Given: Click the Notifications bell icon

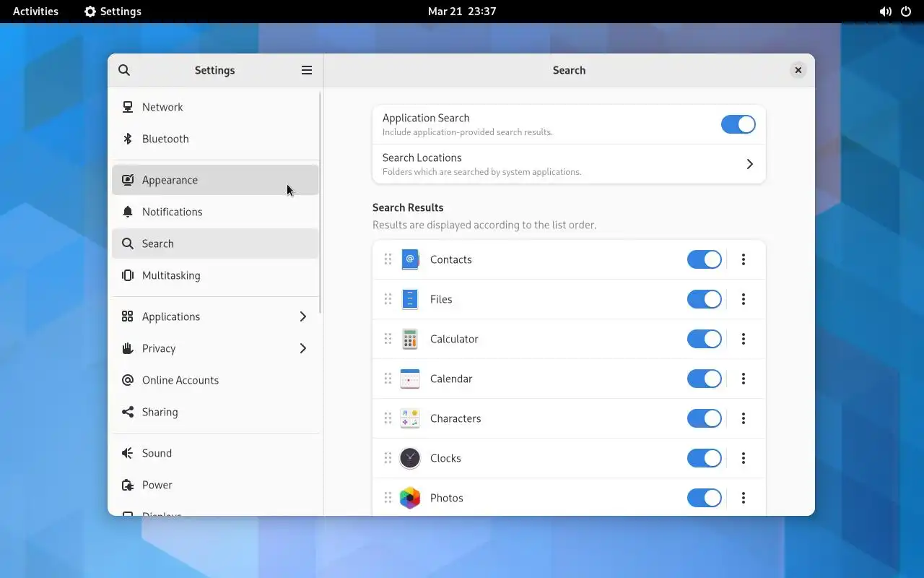Looking at the screenshot, I should [x=128, y=212].
